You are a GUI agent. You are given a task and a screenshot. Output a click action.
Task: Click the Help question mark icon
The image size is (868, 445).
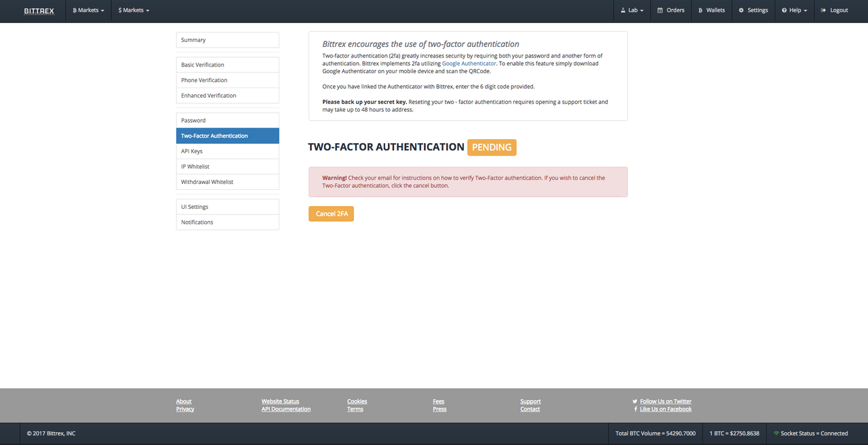click(784, 11)
